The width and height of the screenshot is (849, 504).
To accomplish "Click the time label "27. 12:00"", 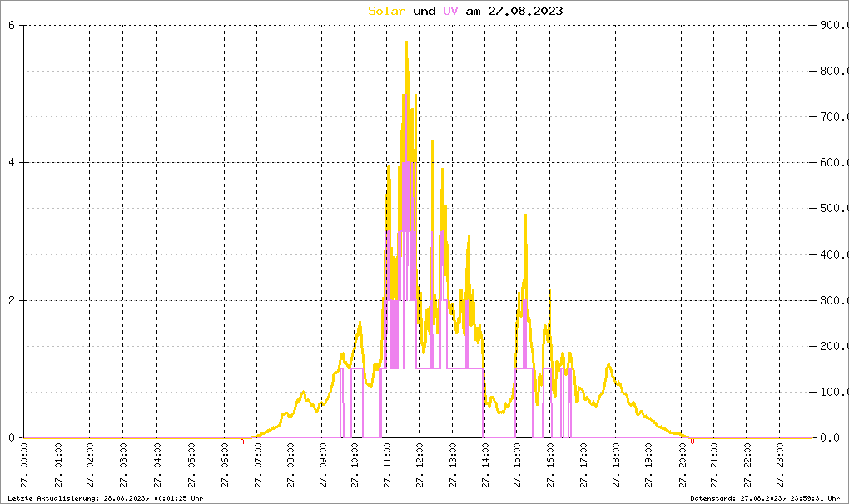I will pos(419,466).
